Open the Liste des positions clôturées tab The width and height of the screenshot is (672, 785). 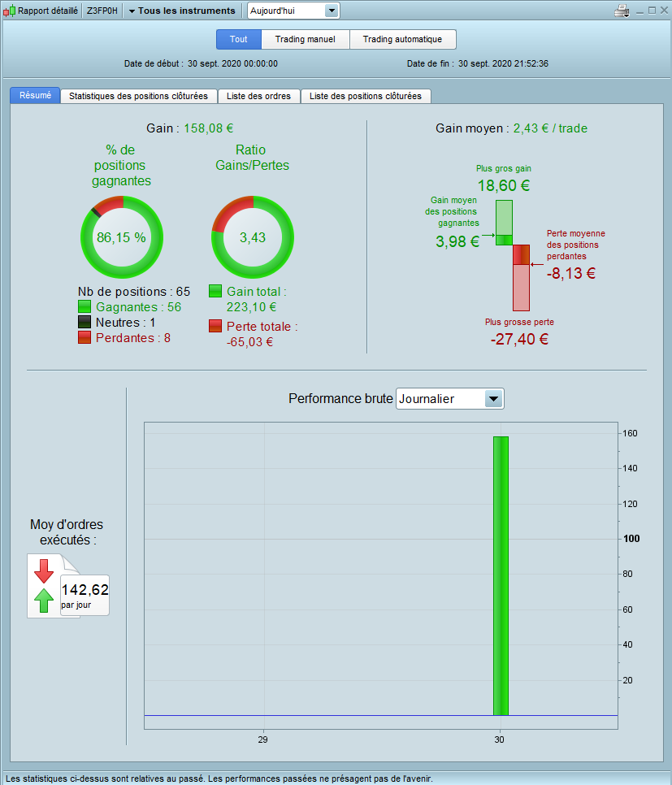[366, 96]
